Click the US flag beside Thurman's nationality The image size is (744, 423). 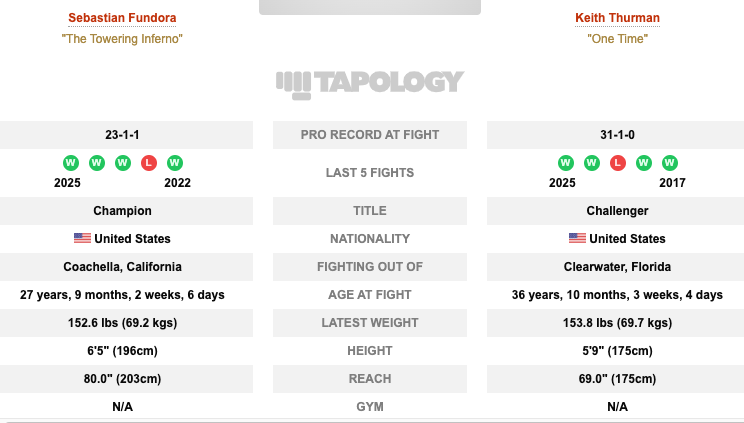click(577, 238)
